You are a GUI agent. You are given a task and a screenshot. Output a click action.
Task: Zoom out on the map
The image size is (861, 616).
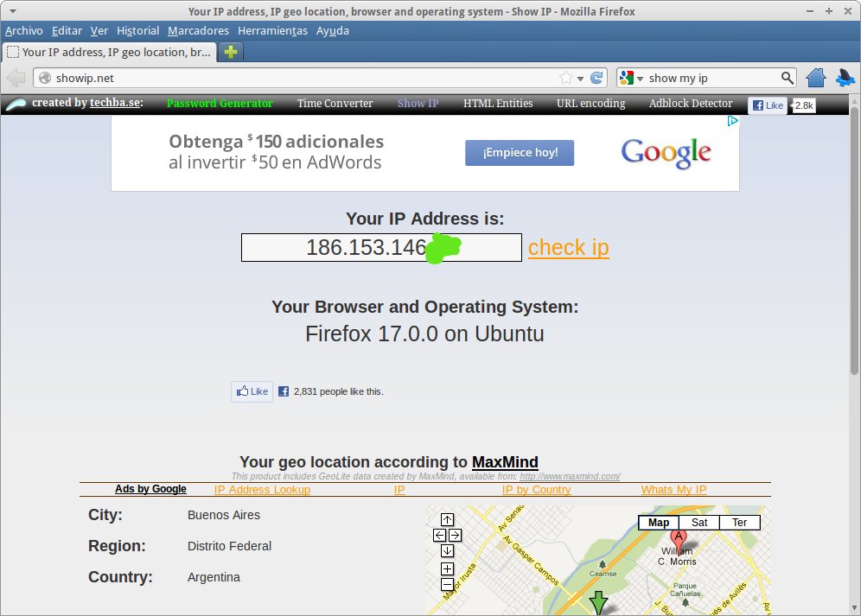click(x=448, y=584)
